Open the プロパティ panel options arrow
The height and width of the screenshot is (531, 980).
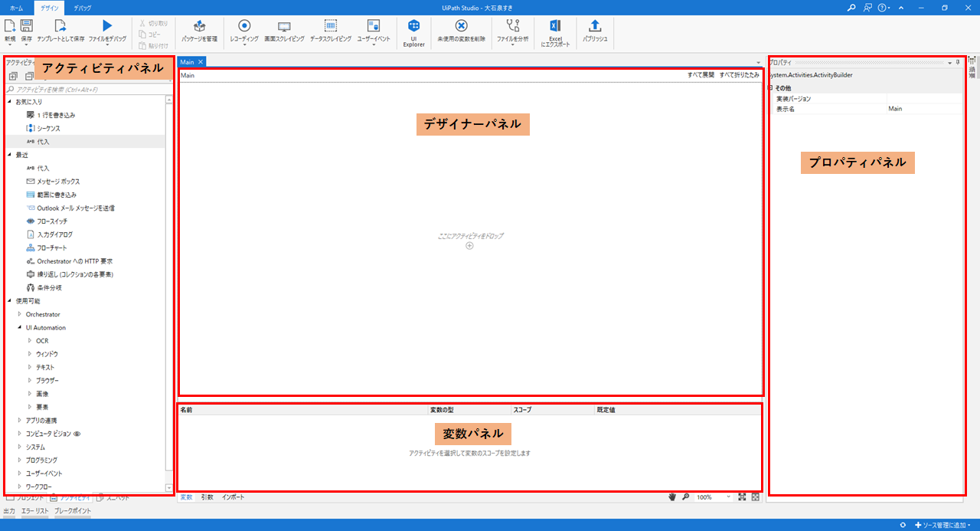pyautogui.click(x=950, y=62)
